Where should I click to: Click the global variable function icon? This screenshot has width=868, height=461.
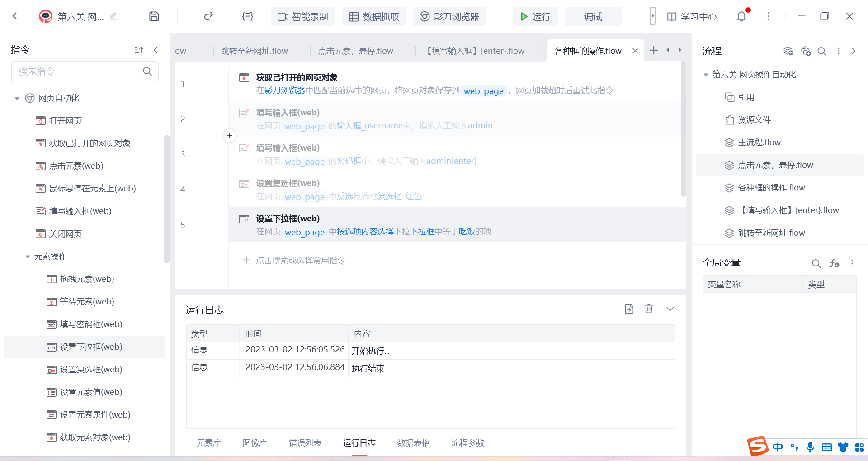(x=834, y=263)
